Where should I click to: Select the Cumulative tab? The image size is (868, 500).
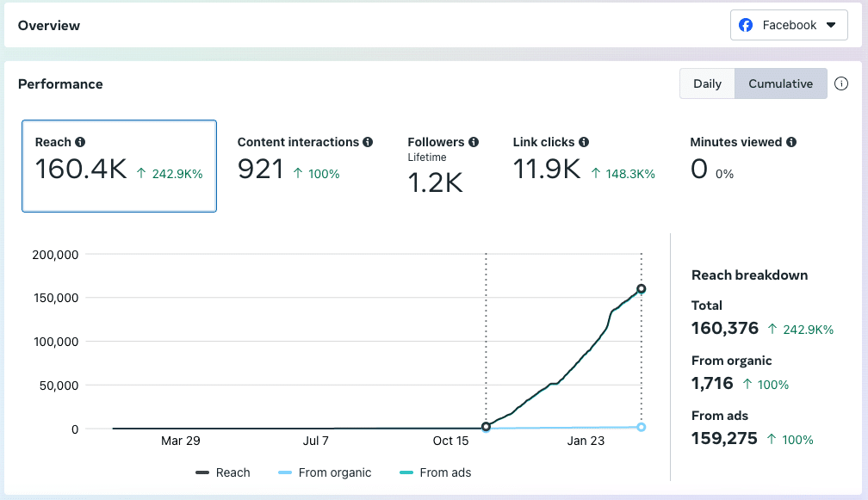pos(780,83)
